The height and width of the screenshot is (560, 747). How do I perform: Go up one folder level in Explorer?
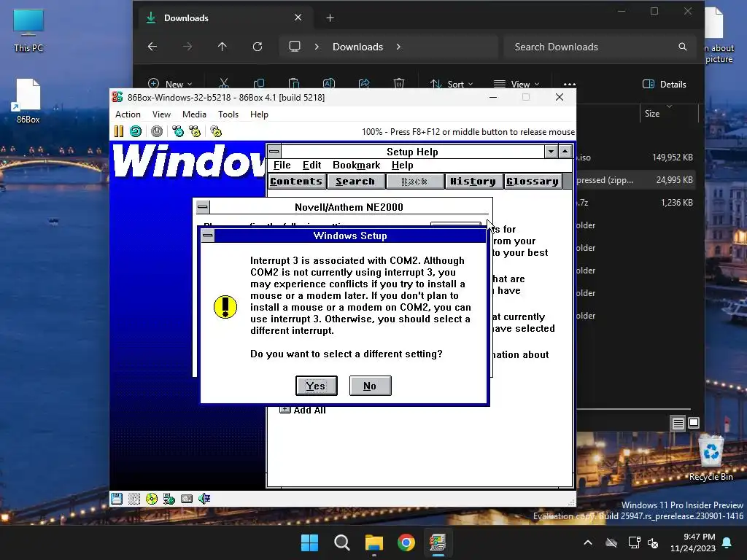222,47
